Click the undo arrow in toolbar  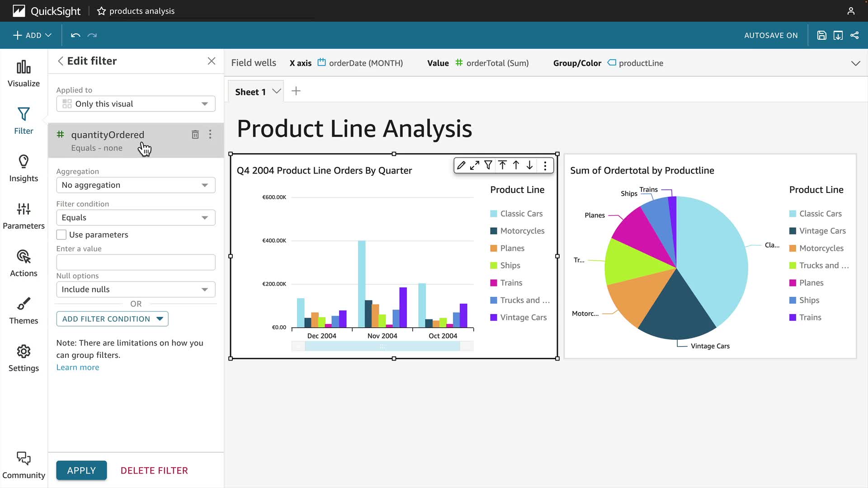coord(75,35)
